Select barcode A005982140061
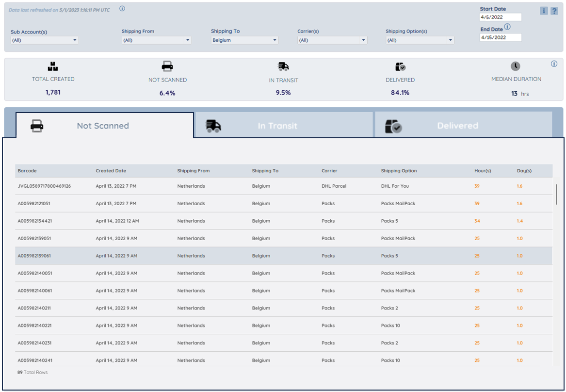Viewport: 566px width, 392px height. (x=34, y=291)
